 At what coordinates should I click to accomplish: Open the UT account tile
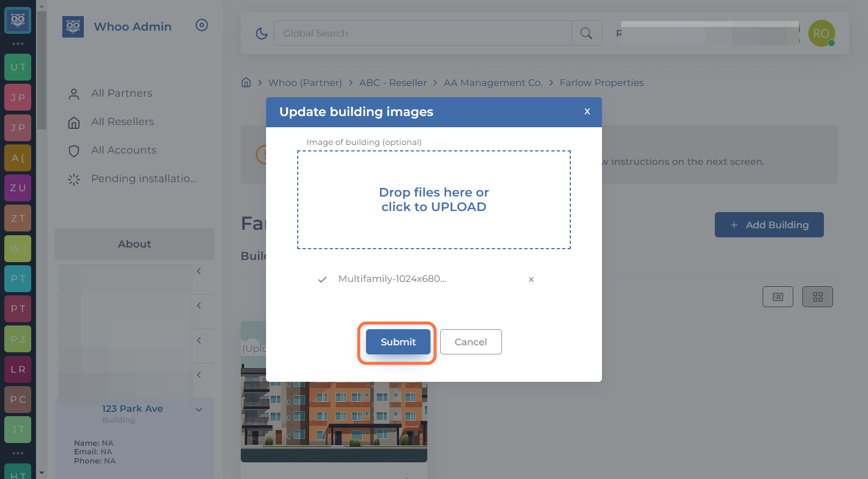(x=18, y=67)
